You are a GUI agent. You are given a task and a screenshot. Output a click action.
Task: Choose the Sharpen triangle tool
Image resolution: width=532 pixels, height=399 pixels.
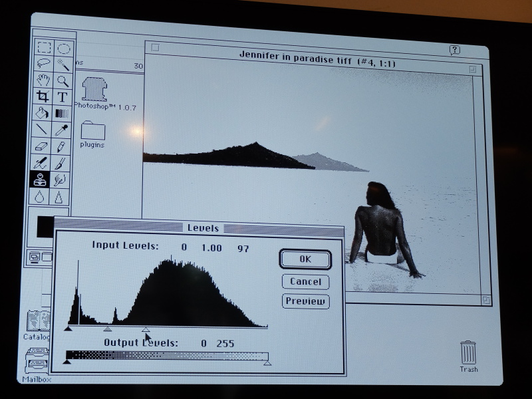[x=59, y=197]
